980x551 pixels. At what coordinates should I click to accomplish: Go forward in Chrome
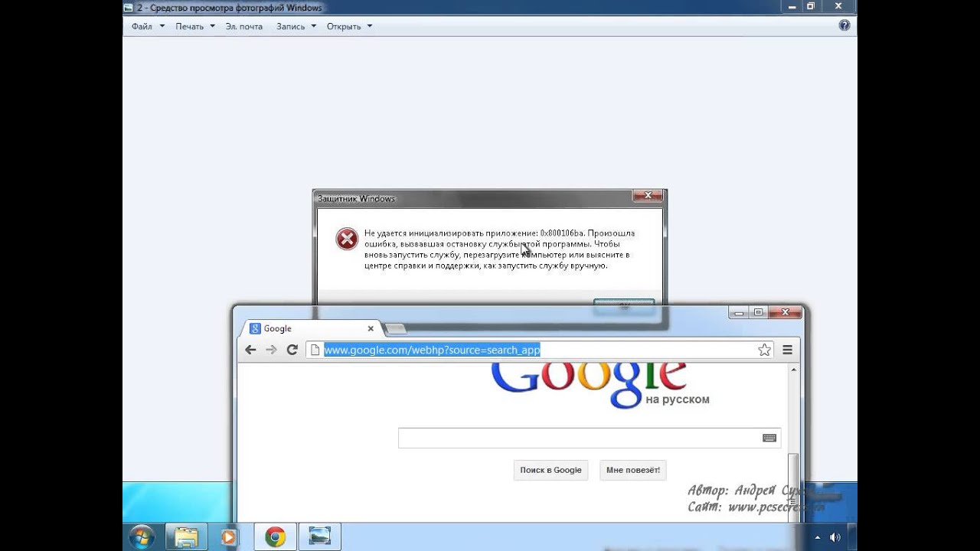coord(271,350)
